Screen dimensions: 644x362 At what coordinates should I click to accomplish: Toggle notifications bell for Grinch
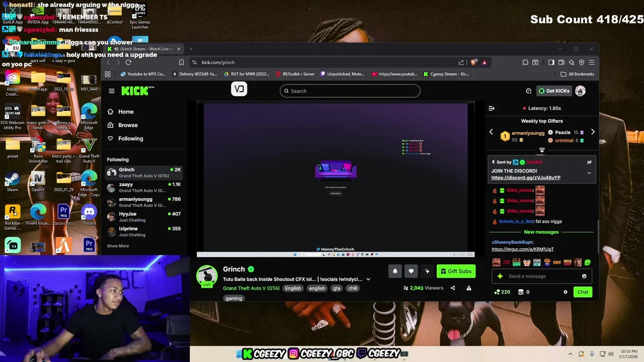pyautogui.click(x=395, y=271)
